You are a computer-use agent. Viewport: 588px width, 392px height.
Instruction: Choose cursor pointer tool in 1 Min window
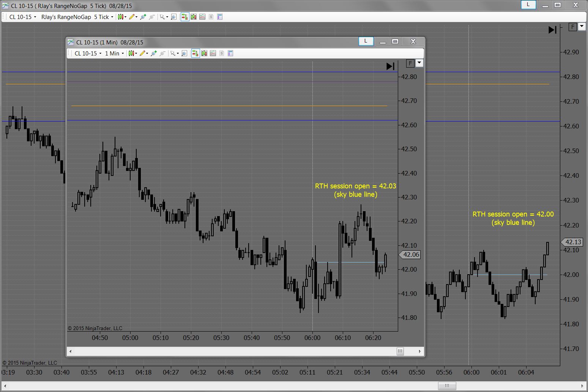pyautogui.click(x=173, y=53)
